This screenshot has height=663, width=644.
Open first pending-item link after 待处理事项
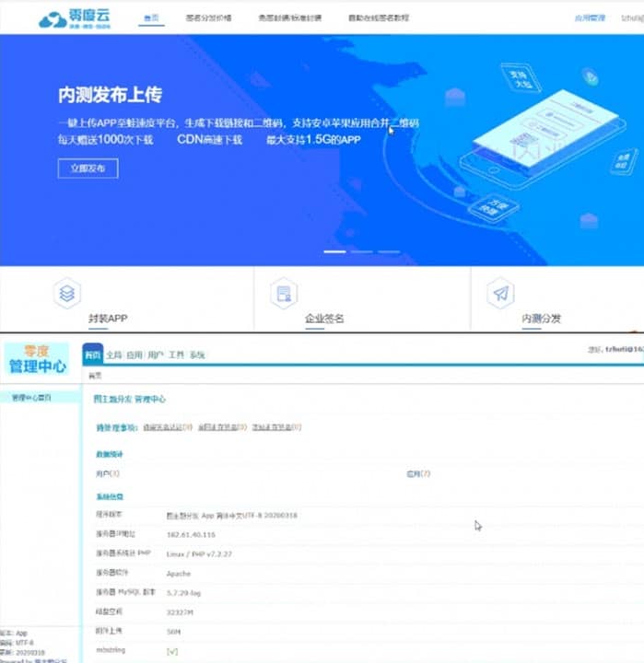pyautogui.click(x=168, y=427)
